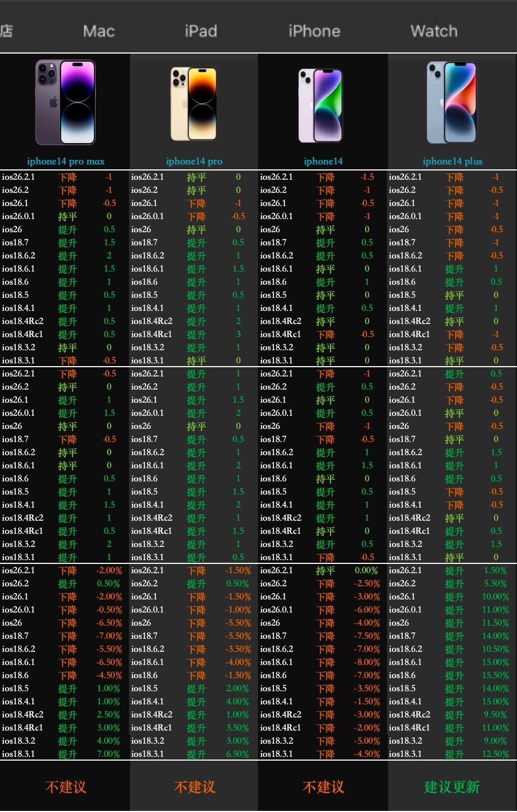
Task: Select 11.50% for ios26 in iphone14 plus column
Action: (495, 623)
